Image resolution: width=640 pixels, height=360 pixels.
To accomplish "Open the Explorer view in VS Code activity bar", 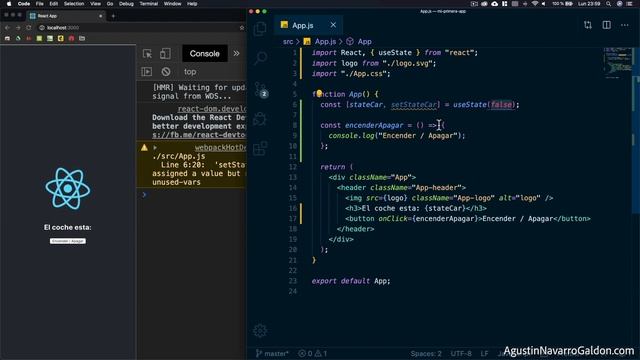I will tap(260, 29).
